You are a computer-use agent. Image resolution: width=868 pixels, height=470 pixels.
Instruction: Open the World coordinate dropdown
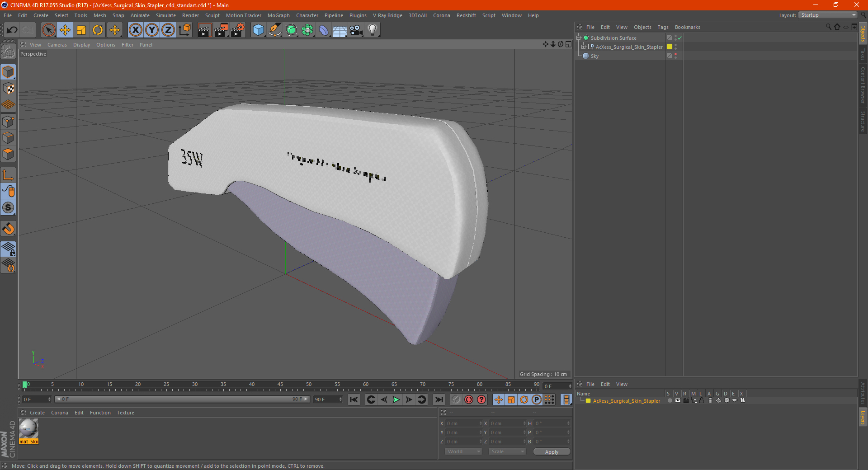coord(463,451)
